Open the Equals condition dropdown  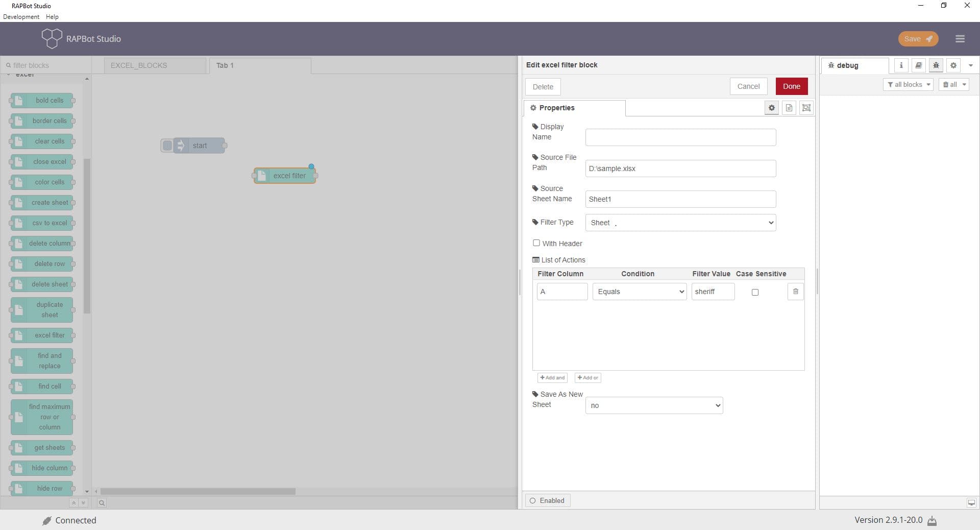(x=639, y=292)
